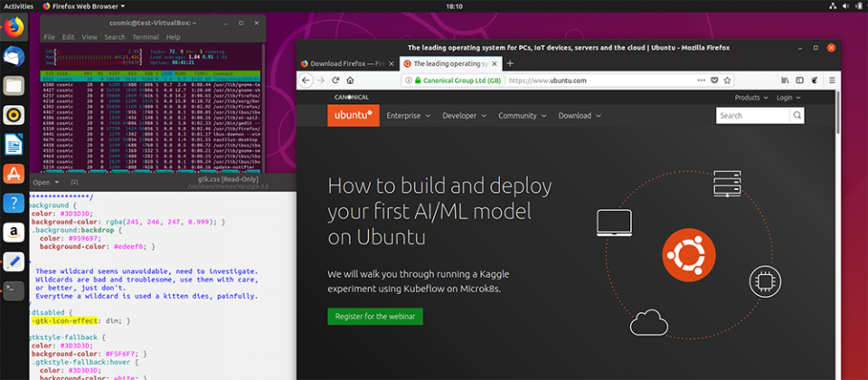Open the Activities overview

click(19, 6)
